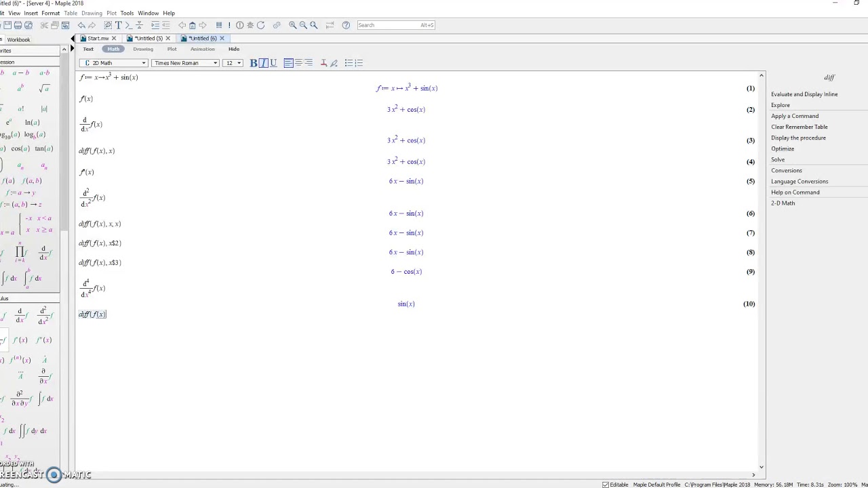Open the Format menu

tap(50, 13)
